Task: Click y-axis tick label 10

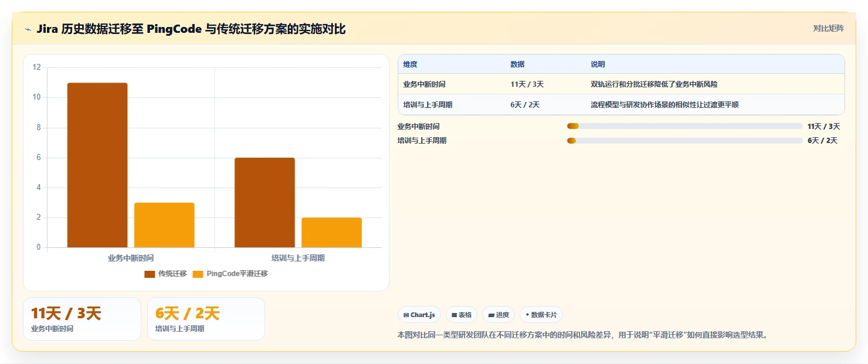Action: coord(36,97)
